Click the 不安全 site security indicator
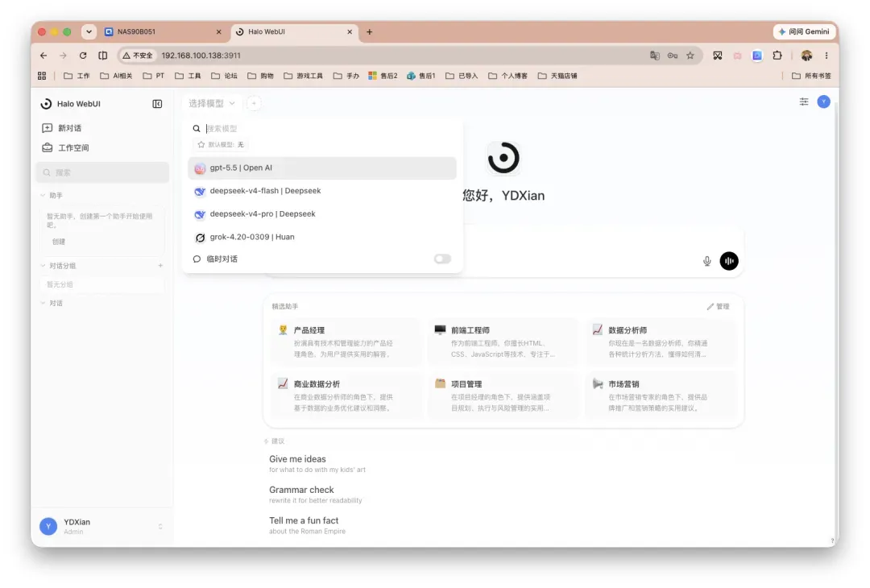870x588 pixels. 138,56
